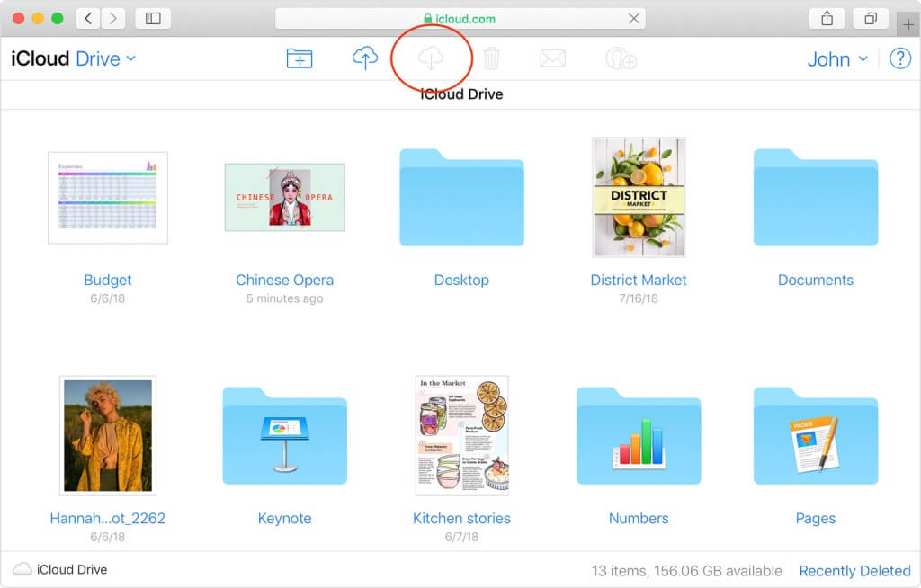The width and height of the screenshot is (921, 588).
Task: Click the Keynote folder name
Action: [285, 519]
